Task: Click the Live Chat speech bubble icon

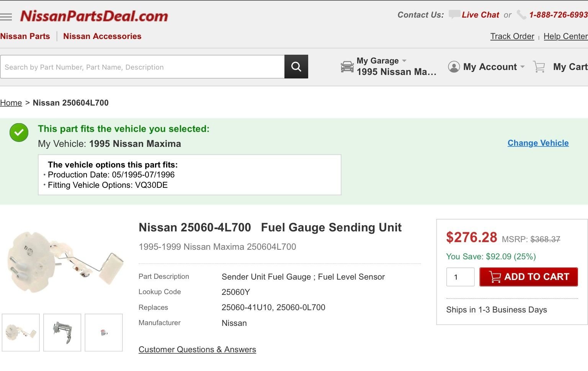Action: (454, 15)
